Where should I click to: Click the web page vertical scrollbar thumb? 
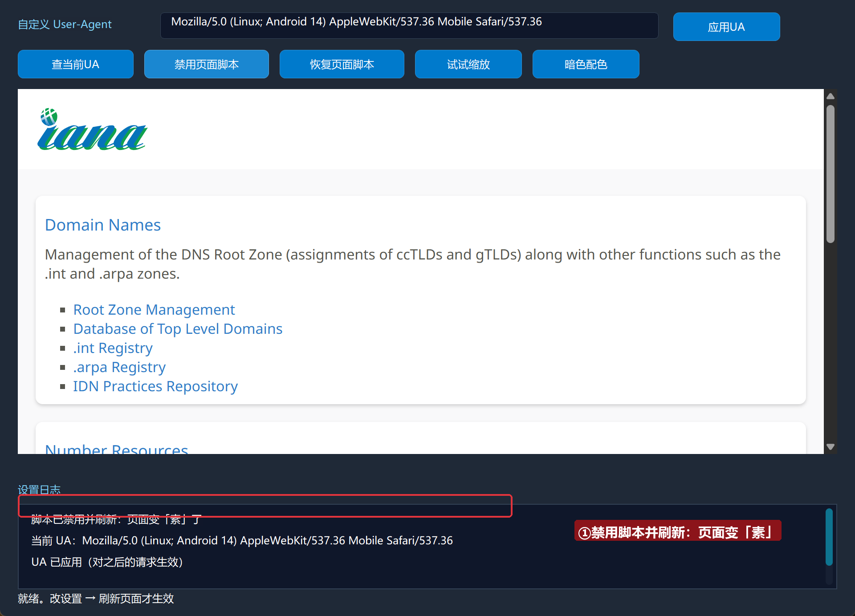[831, 174]
